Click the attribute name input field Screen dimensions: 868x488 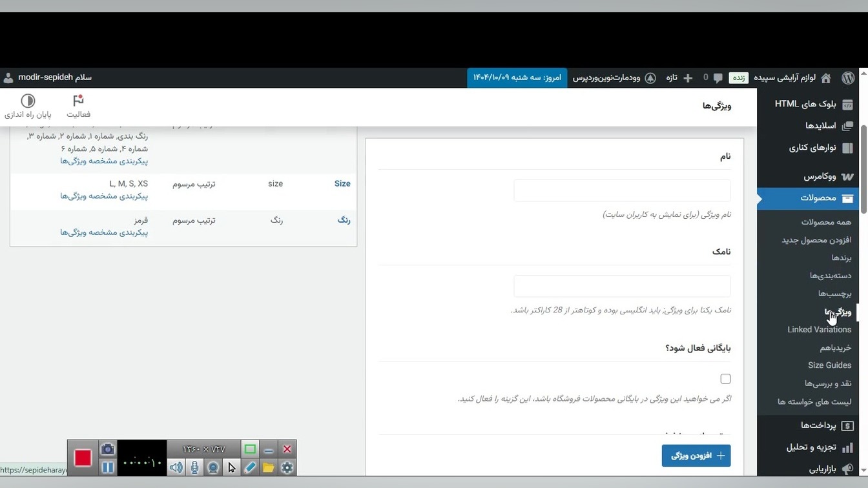(x=622, y=190)
